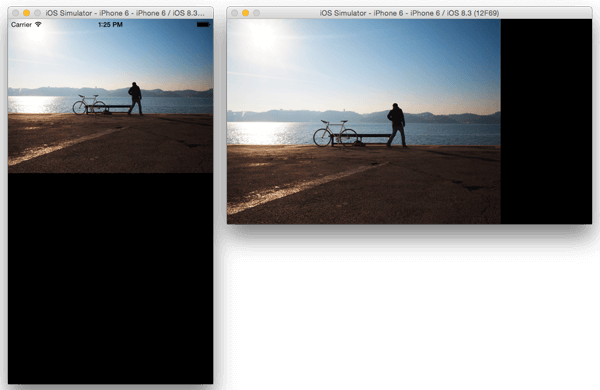This screenshot has width=600, height=390.
Task: Tap the black area right of the landscape photo
Action: click(546, 121)
